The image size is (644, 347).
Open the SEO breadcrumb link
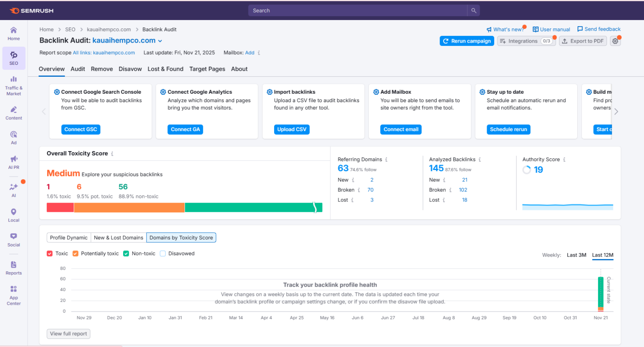click(x=70, y=29)
